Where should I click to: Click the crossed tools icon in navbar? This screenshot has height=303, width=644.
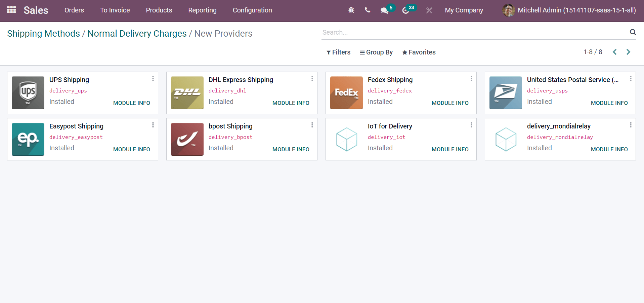pos(429,10)
